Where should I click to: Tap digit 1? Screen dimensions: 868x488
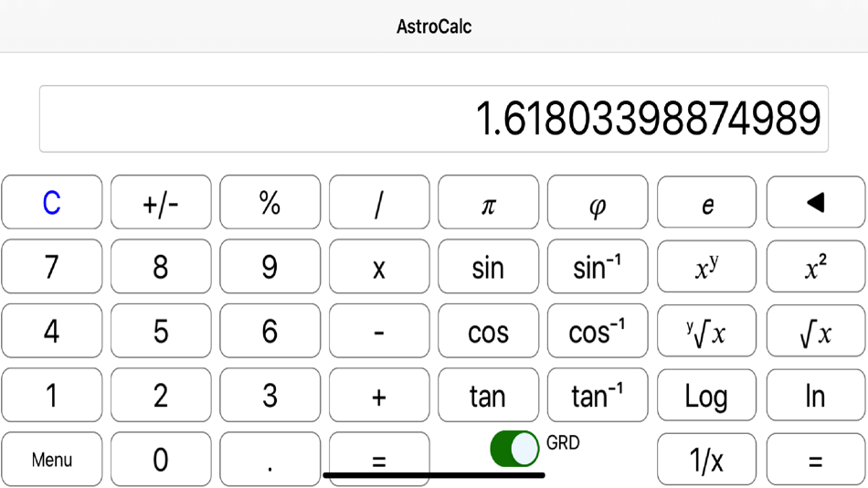51,395
